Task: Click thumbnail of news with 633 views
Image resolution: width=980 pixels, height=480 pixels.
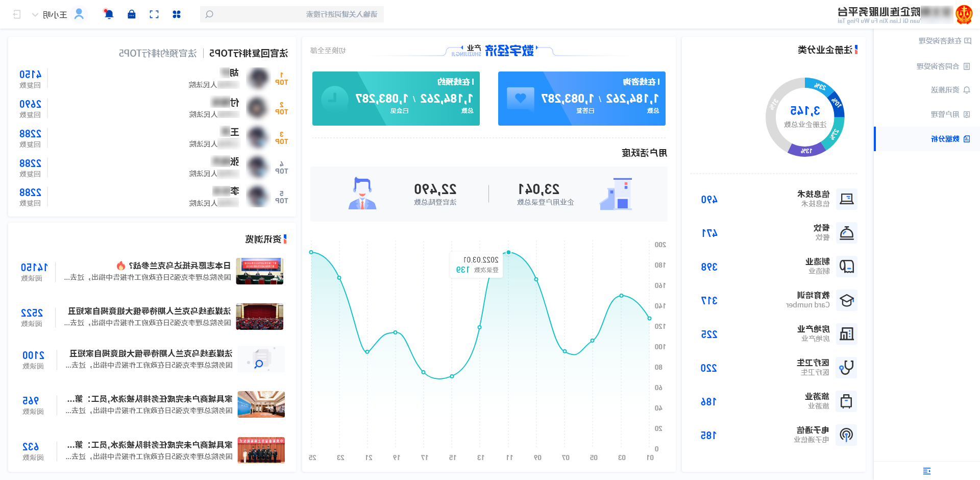Action: click(261, 450)
